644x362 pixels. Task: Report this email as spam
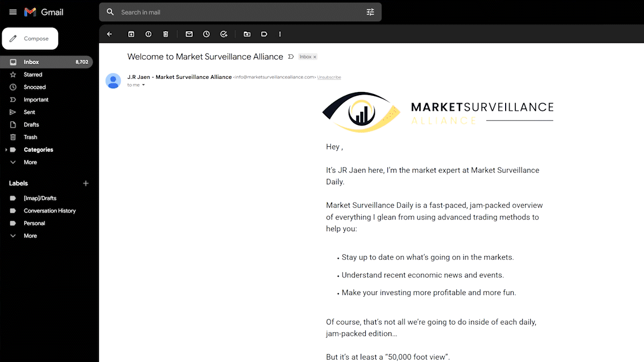coord(148,34)
